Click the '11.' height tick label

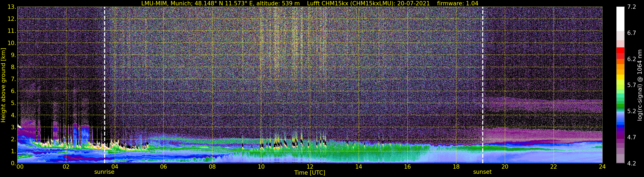point(12,31)
